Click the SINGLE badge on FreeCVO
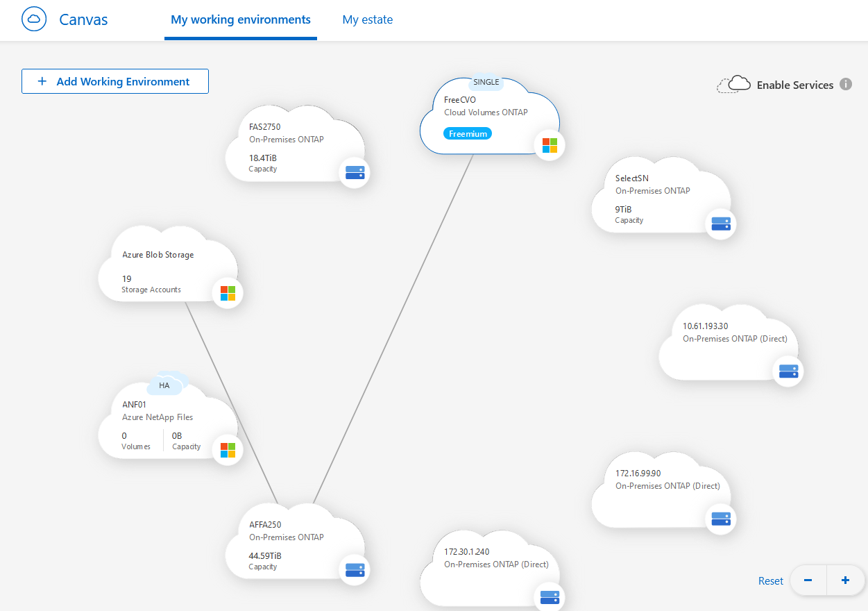Viewport: 868px width, 611px height. pyautogui.click(x=486, y=82)
